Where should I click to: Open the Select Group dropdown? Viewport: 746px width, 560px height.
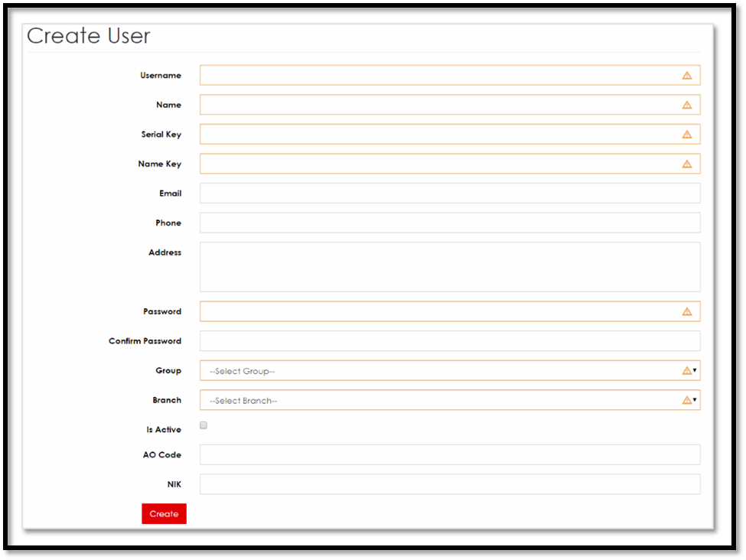[x=450, y=370]
